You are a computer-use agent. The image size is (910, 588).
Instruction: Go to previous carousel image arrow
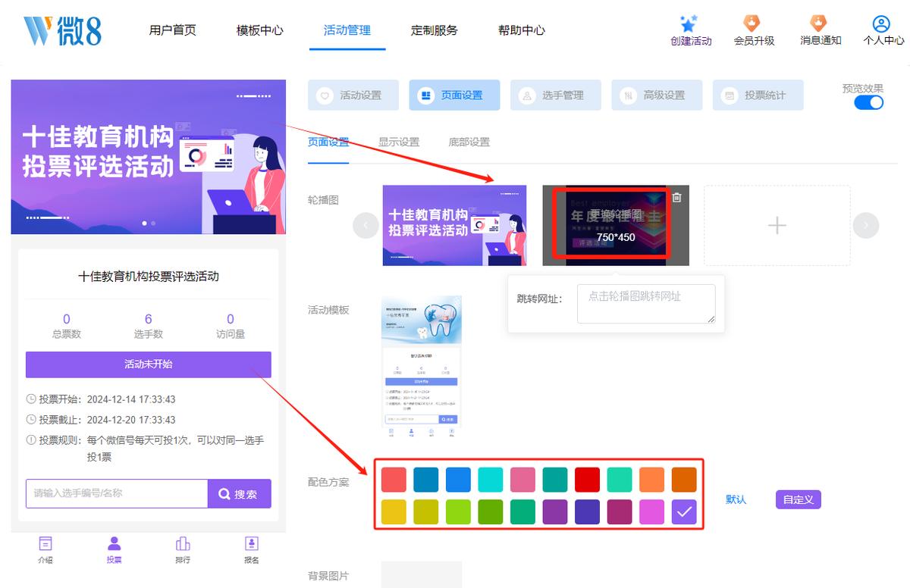(x=366, y=225)
